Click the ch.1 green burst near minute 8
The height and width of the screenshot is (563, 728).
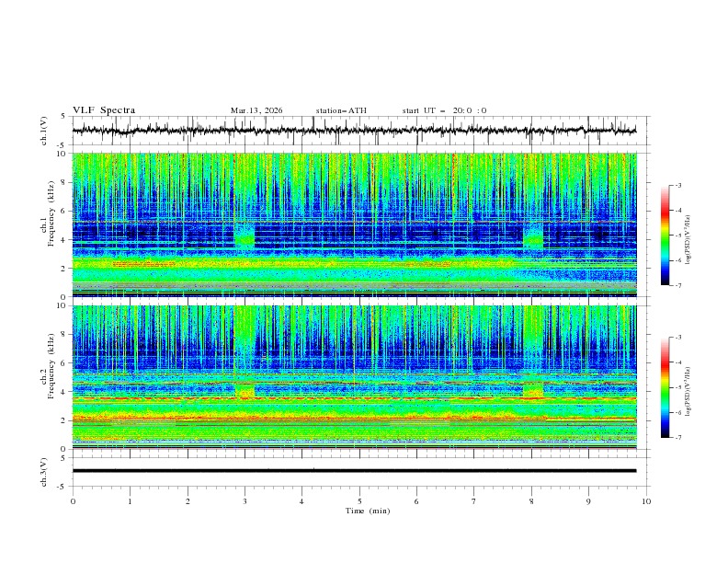pyautogui.click(x=533, y=236)
